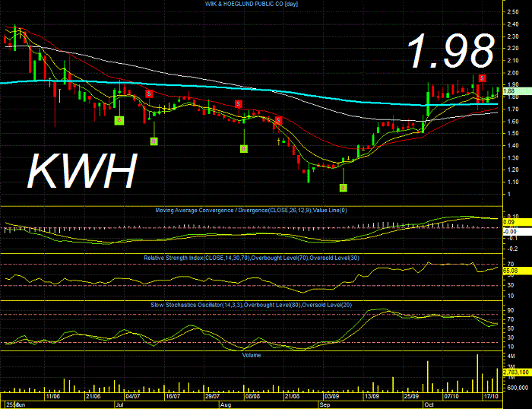
Task: Select the Jul month label
Action: [119, 405]
